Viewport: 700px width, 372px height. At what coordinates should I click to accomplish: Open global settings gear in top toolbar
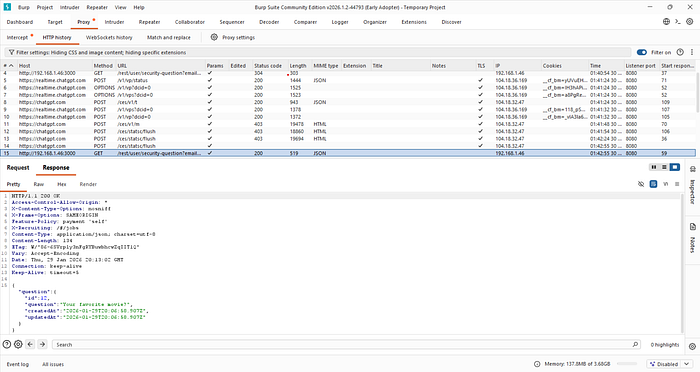tap(689, 21)
